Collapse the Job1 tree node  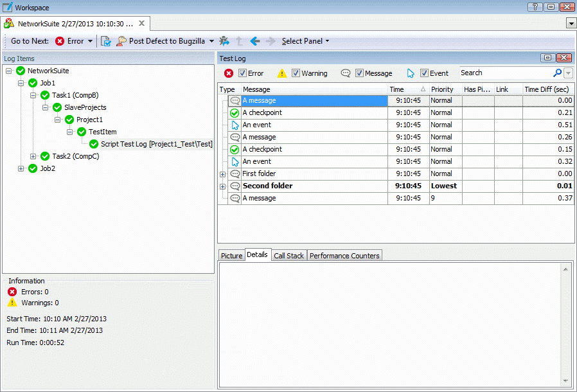(21, 83)
